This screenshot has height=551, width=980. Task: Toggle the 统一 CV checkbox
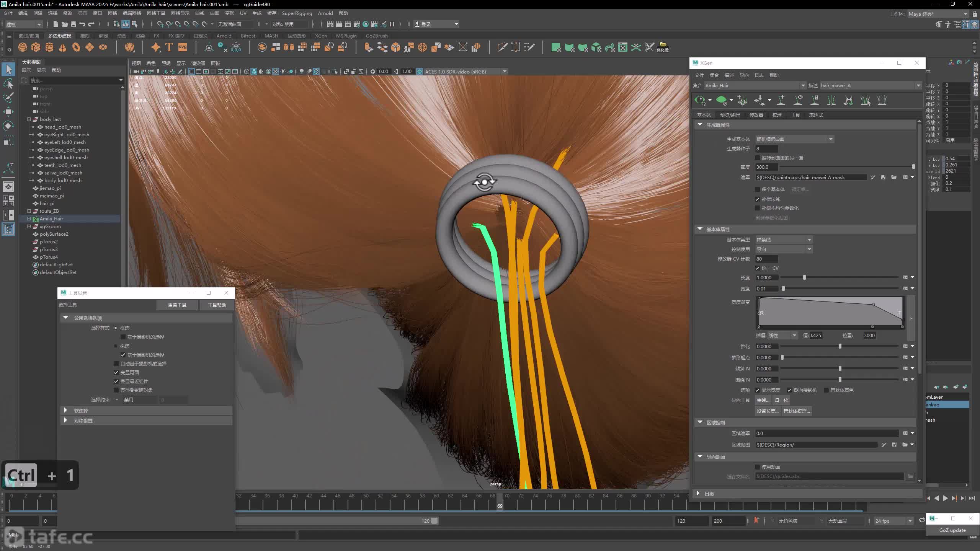[757, 268]
